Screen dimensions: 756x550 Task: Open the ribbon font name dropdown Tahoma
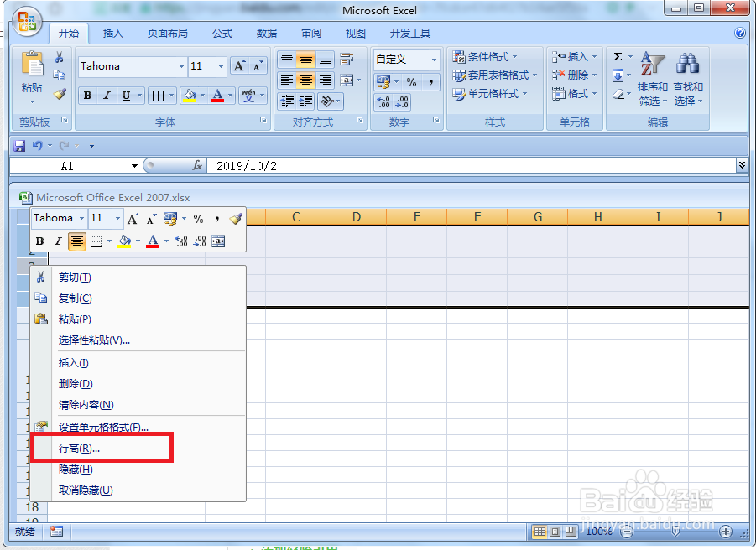click(181, 66)
